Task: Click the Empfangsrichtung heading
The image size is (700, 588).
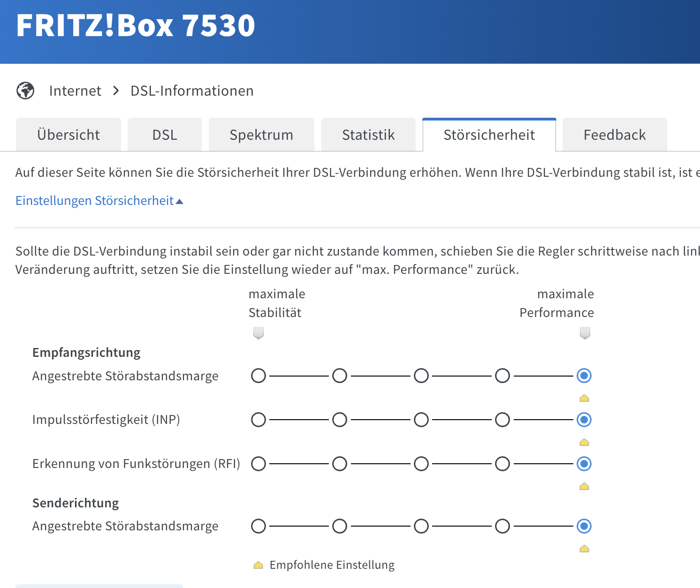Action: click(86, 353)
